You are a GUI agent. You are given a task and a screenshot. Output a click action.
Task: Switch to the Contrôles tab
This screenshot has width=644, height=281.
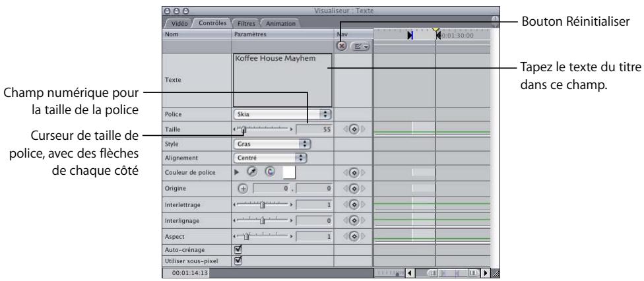tap(212, 23)
